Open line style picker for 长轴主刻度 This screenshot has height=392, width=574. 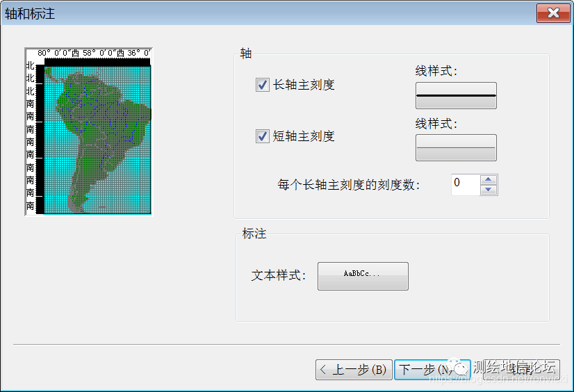456,95
